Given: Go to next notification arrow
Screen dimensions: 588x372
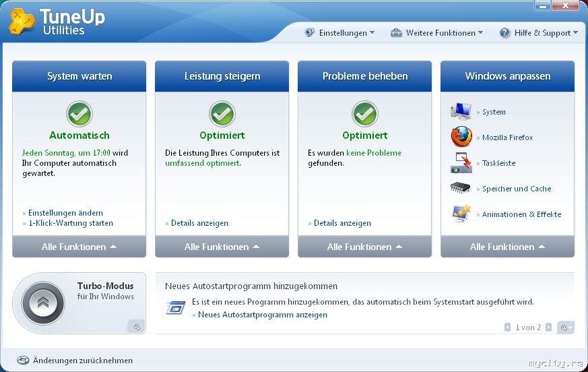Looking at the screenshot, I should pos(549,328).
